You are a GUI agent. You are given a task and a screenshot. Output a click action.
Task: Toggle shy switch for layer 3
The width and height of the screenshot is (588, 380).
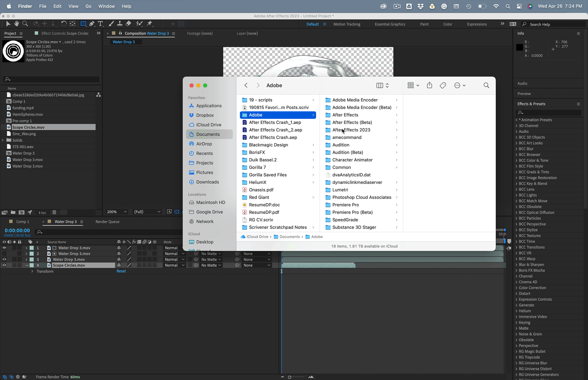tap(119, 259)
